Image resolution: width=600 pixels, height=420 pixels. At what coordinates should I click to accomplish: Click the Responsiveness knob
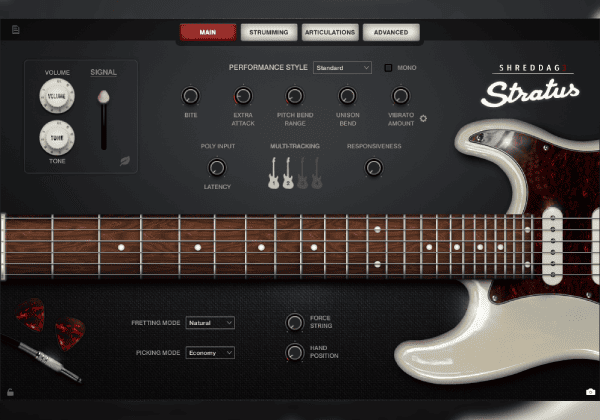374,168
